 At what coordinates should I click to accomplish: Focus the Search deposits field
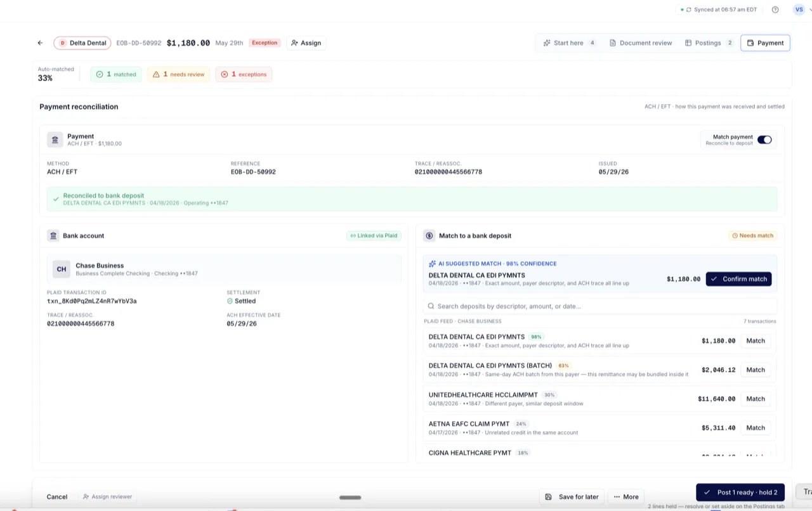(x=600, y=306)
